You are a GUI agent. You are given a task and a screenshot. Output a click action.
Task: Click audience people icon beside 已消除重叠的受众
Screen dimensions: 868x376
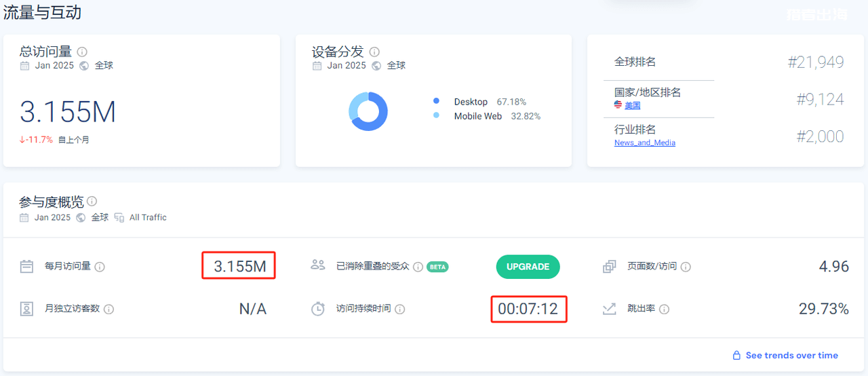coord(318,265)
